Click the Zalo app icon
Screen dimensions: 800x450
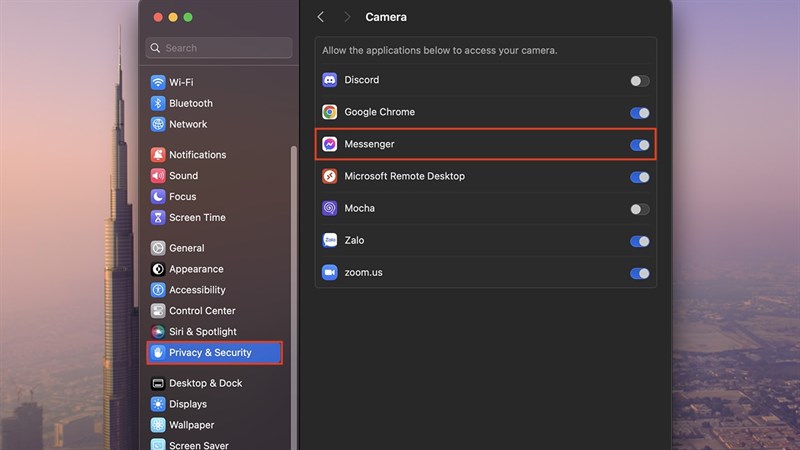click(x=330, y=240)
